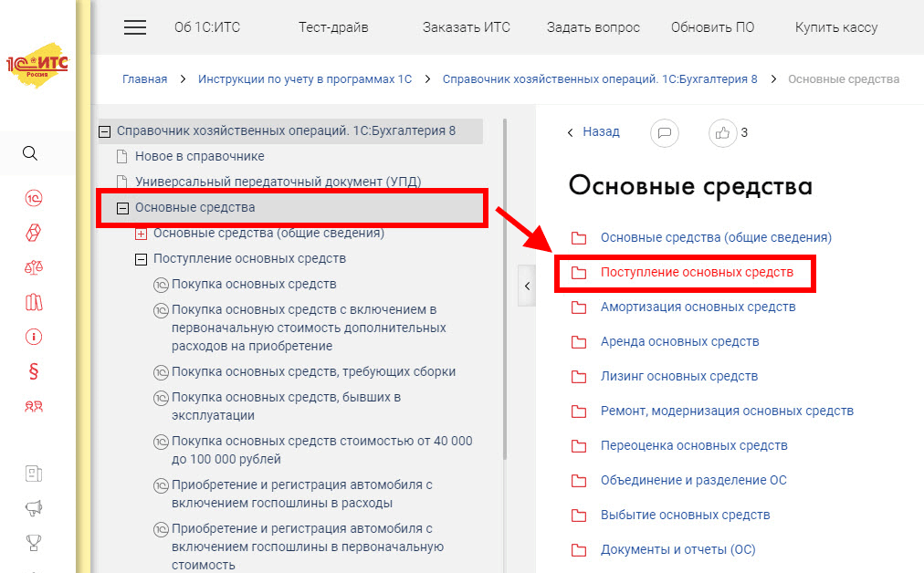Open the hamburger menu icon
Image resolution: width=924 pixels, height=573 pixels.
[135, 27]
